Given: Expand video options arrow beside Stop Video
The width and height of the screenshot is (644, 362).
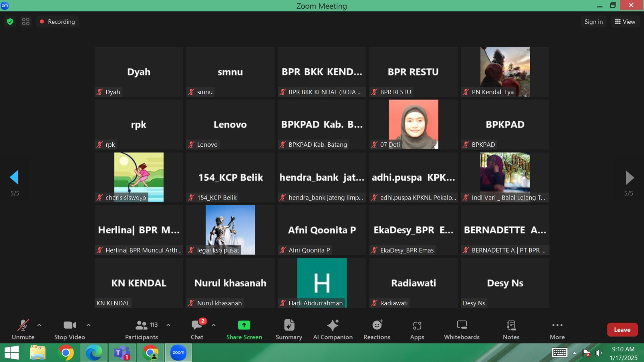Looking at the screenshot, I should click(89, 325).
